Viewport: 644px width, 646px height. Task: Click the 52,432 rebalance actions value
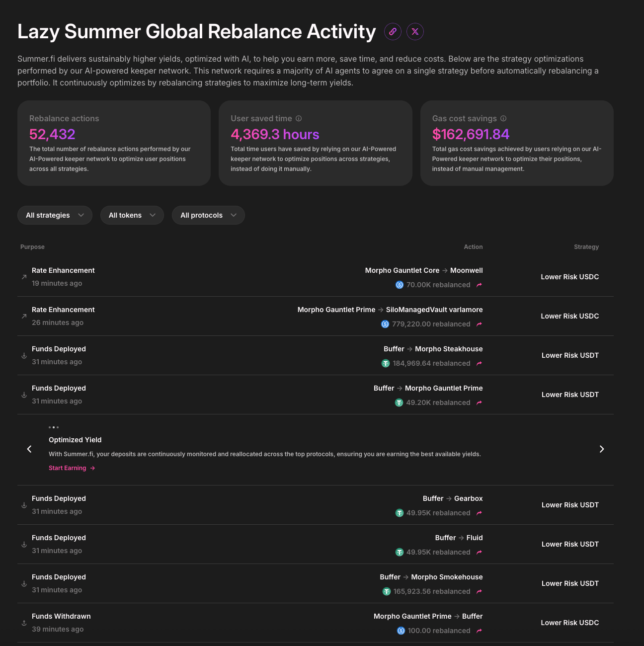52,134
